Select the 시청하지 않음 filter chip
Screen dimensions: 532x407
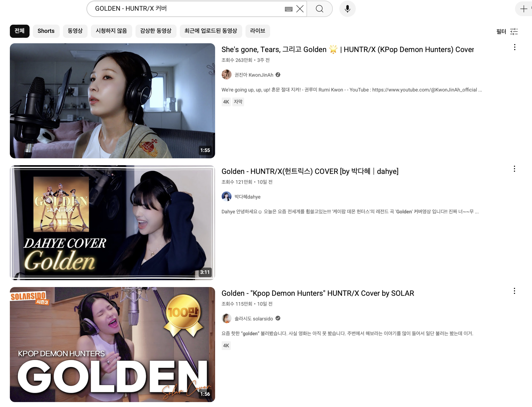pos(111,31)
